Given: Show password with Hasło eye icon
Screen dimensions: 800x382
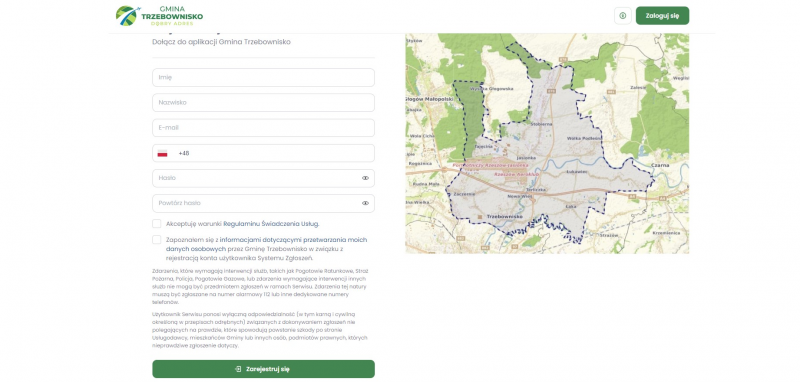Looking at the screenshot, I should coord(365,179).
